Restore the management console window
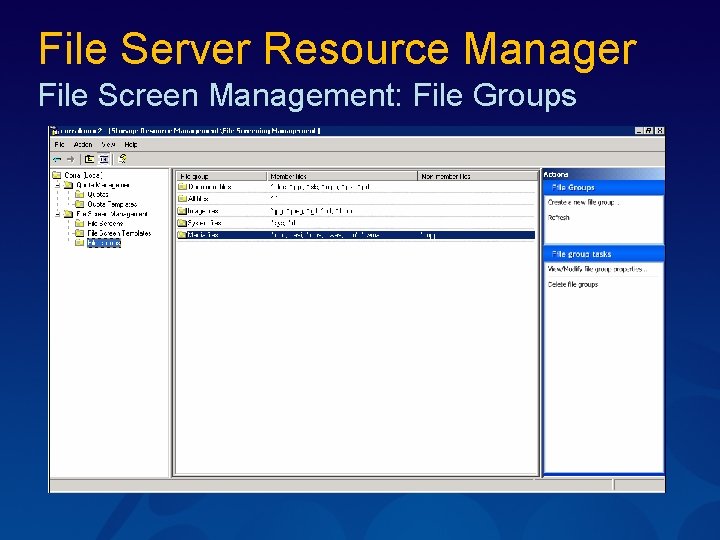The image size is (720, 540). click(649, 131)
